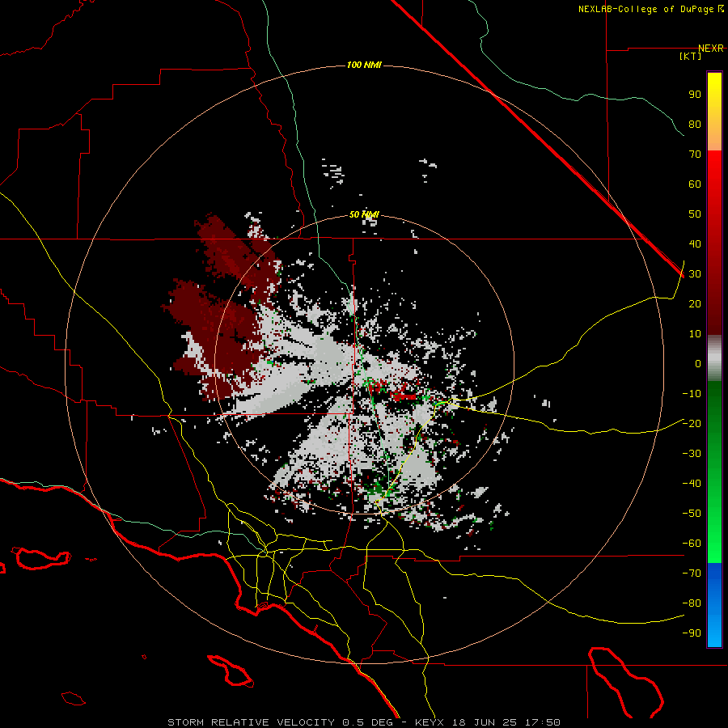
Task: Click the -30 value on velocity scale
Action: (x=692, y=454)
